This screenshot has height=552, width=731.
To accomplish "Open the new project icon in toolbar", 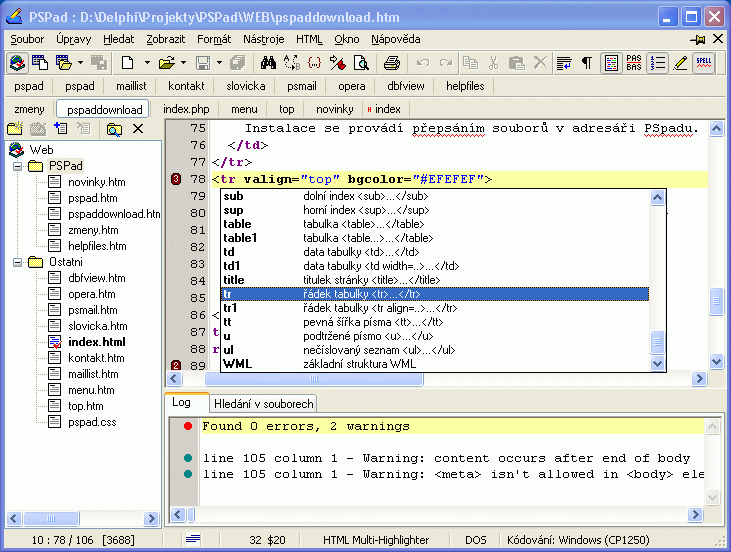I will 40,62.
